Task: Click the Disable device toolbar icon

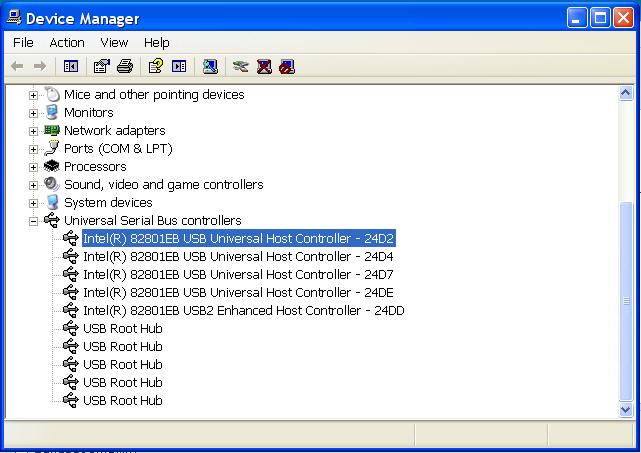Action: 287,67
